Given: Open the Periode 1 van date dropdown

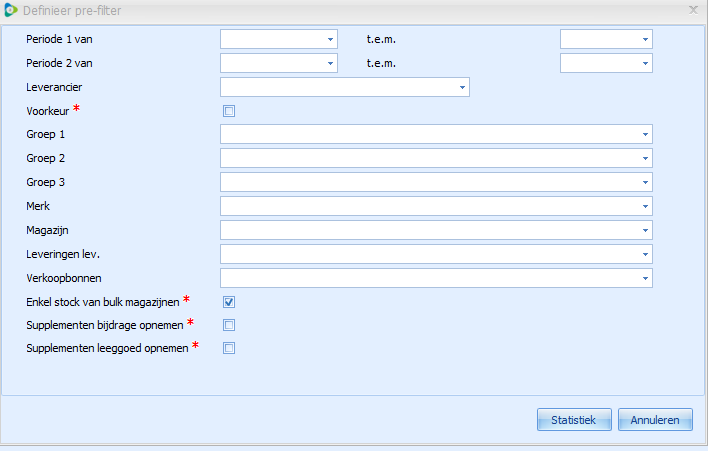Looking at the screenshot, I should coord(330,39).
